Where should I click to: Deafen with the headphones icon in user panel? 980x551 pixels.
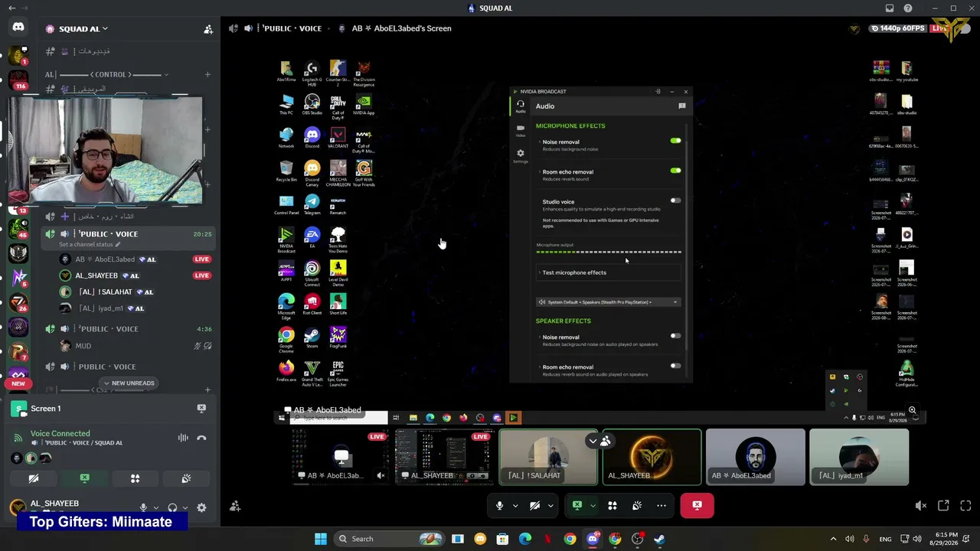click(x=172, y=507)
